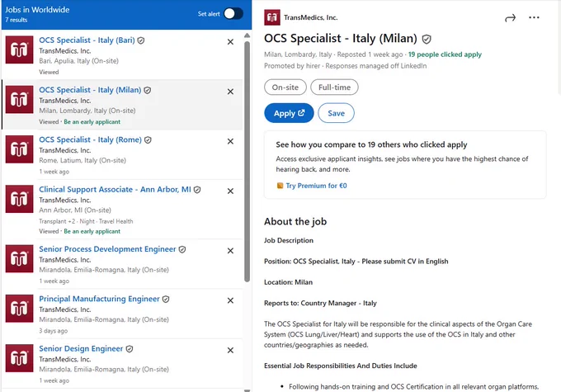Screen dimensions: 561x392
Task: Click Reports to: Country Manager - Italy line
Action: point(320,303)
